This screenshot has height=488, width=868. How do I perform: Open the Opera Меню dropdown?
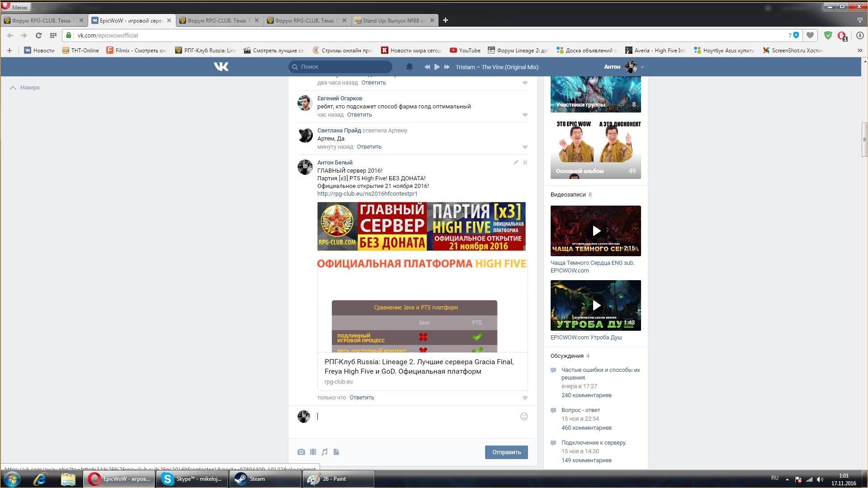(x=15, y=7)
